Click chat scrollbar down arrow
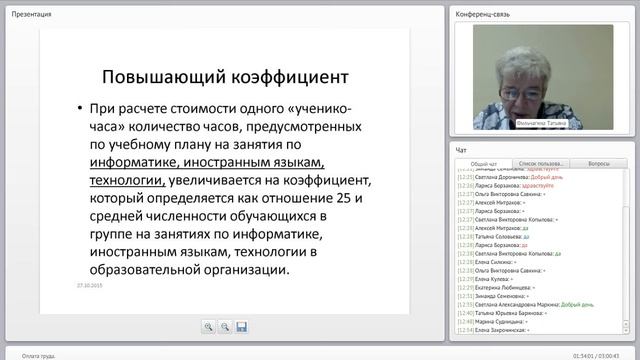This screenshot has width=640, height=360. coord(626,330)
